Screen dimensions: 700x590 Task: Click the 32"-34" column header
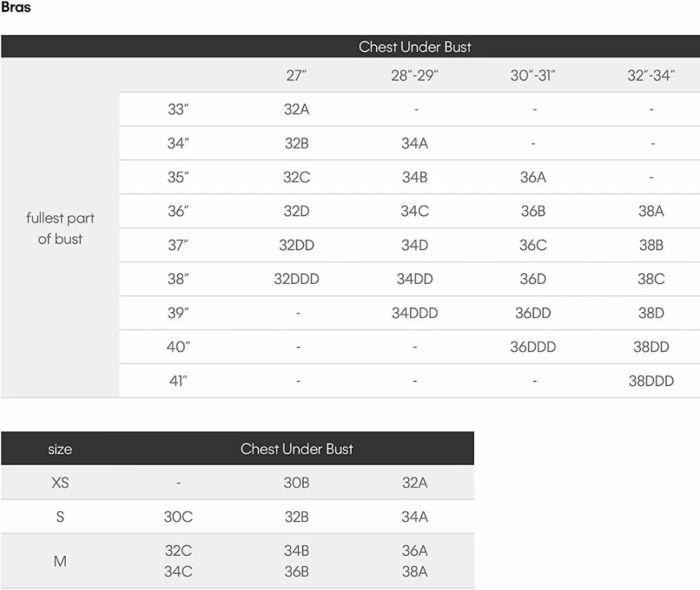[651, 75]
